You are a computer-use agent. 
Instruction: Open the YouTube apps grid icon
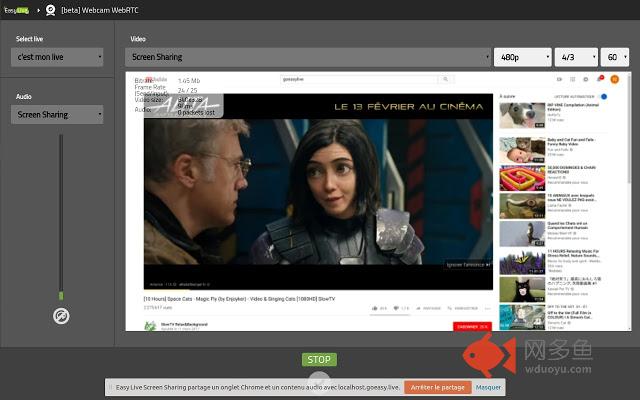[573, 79]
